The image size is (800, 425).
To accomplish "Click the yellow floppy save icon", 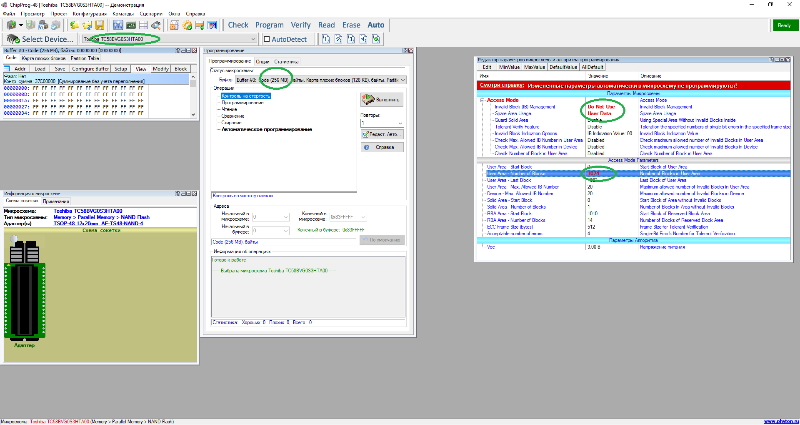I will 99,25.
